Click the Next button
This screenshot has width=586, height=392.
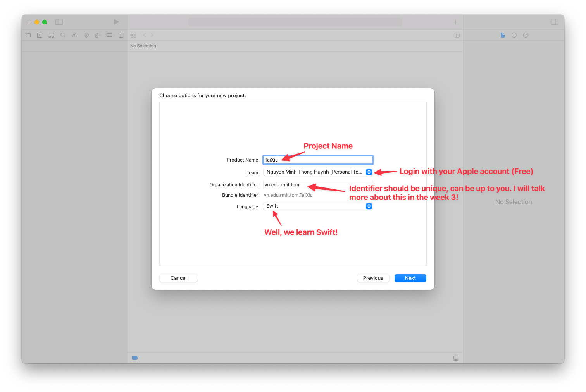[x=410, y=278]
